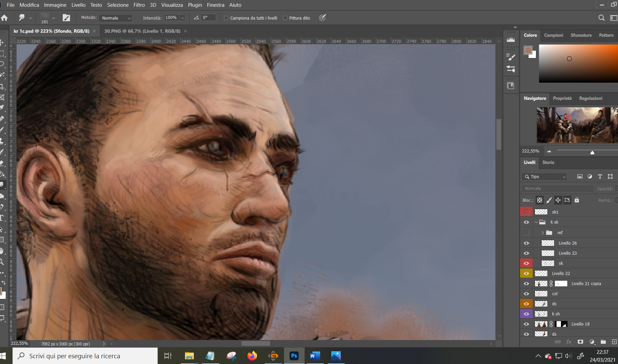Screen dimensions: 618x364
Task: Click the pressure-for-size target brush icon
Action: (322, 18)
